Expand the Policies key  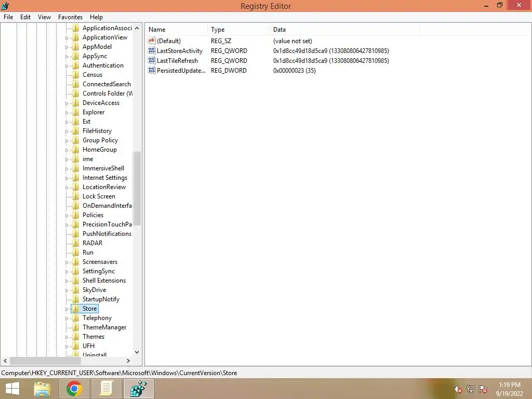[67, 216]
